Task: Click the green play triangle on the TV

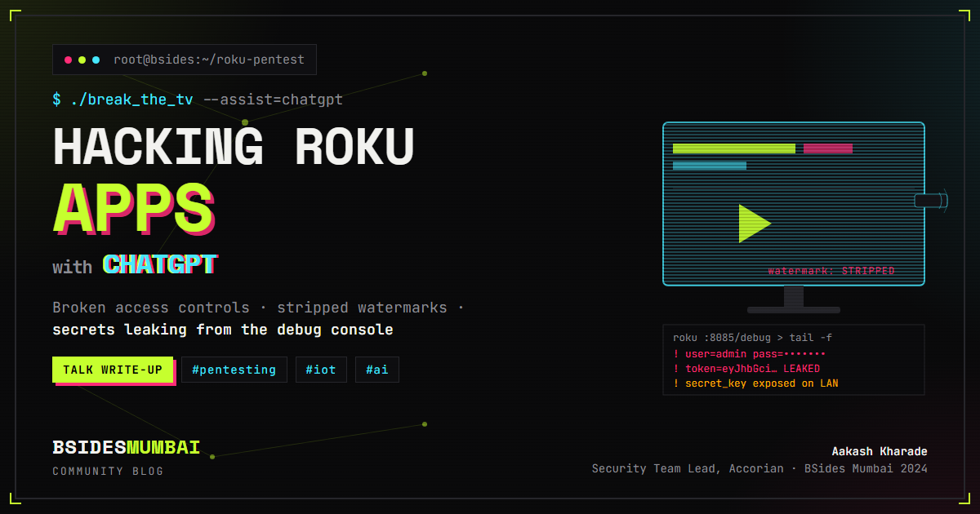Action: point(754,224)
